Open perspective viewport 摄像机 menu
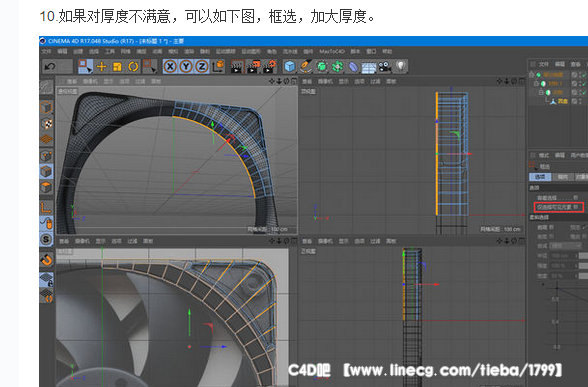This screenshot has width=588, height=387. [x=90, y=81]
